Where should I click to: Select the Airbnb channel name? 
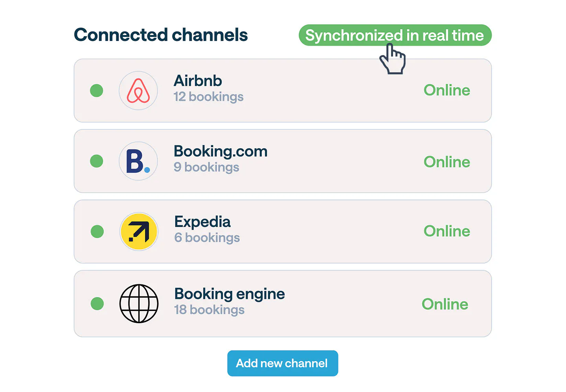(198, 81)
